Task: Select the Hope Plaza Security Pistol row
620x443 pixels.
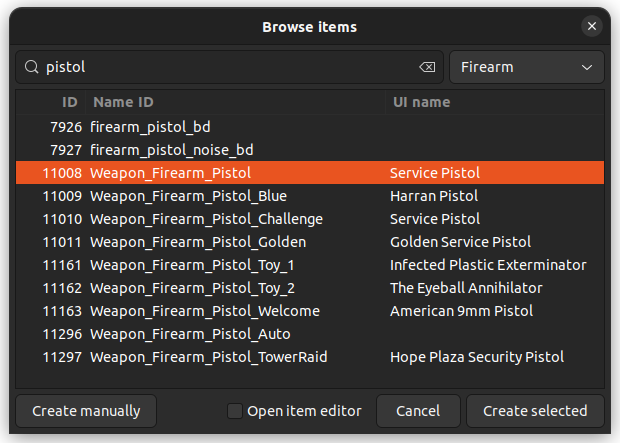Action: coord(476,357)
